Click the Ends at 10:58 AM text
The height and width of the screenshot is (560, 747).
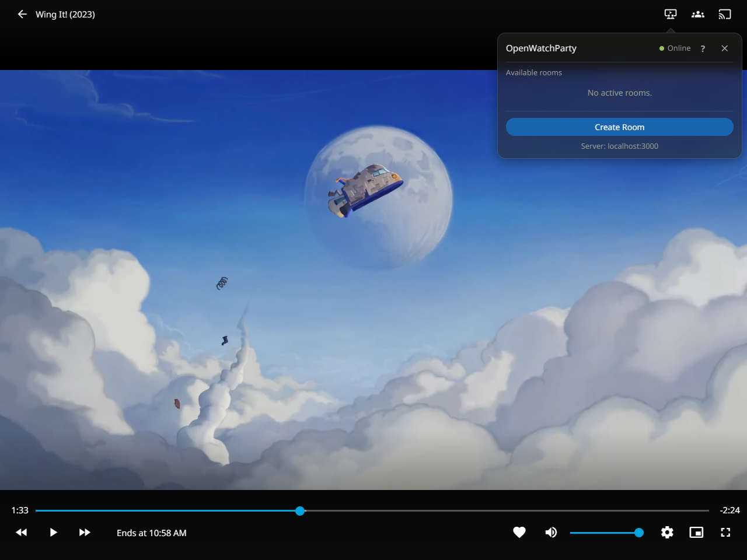pyautogui.click(x=152, y=533)
